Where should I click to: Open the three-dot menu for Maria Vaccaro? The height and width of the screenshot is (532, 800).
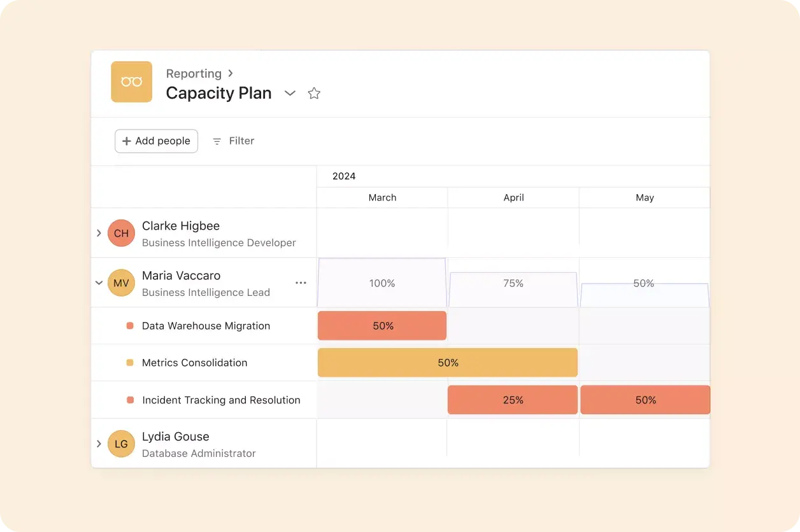[x=301, y=283]
